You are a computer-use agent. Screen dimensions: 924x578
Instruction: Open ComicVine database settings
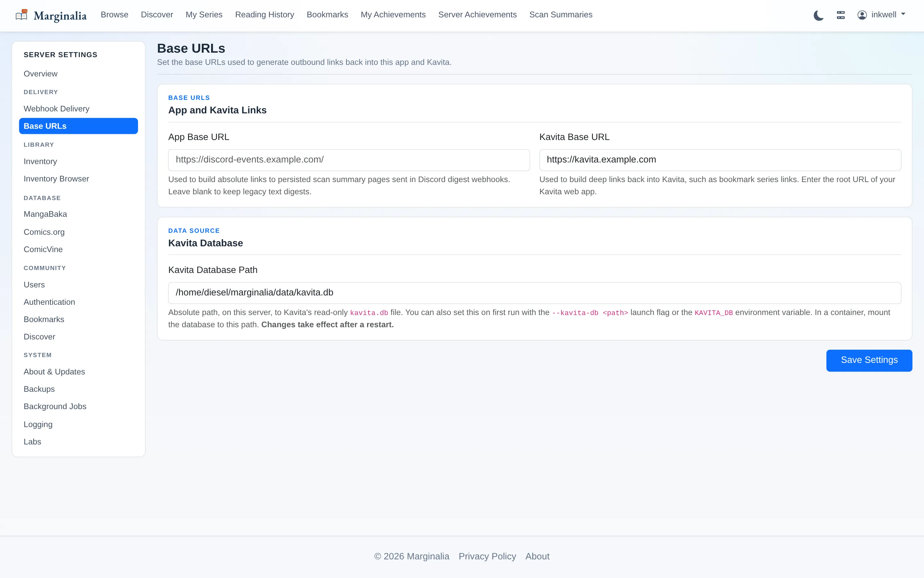click(78, 249)
